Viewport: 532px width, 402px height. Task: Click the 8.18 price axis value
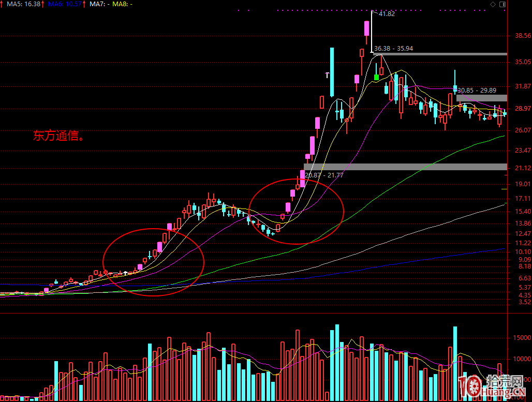[x=525, y=266]
